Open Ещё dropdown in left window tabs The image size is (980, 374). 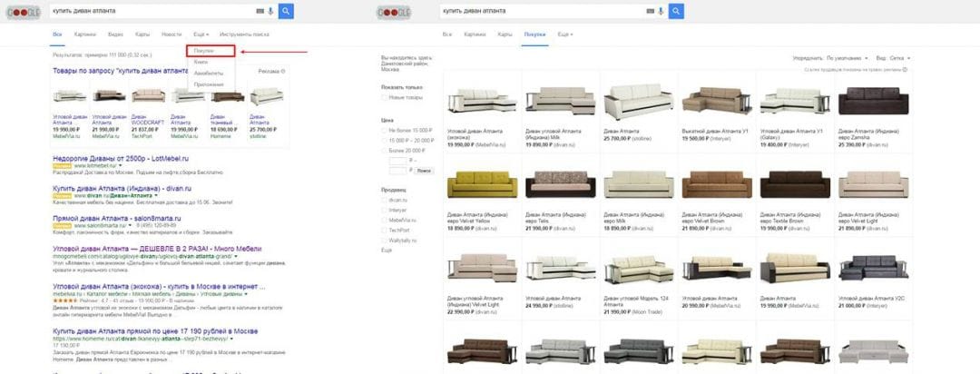tap(201, 34)
